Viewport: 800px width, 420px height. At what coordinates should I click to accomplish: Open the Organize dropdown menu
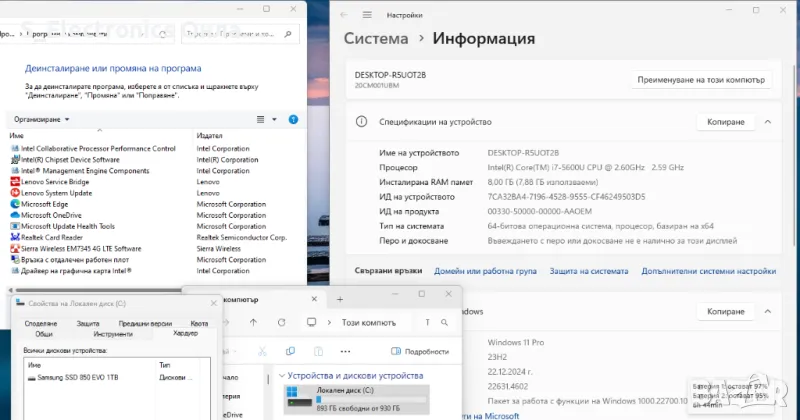tap(42, 119)
